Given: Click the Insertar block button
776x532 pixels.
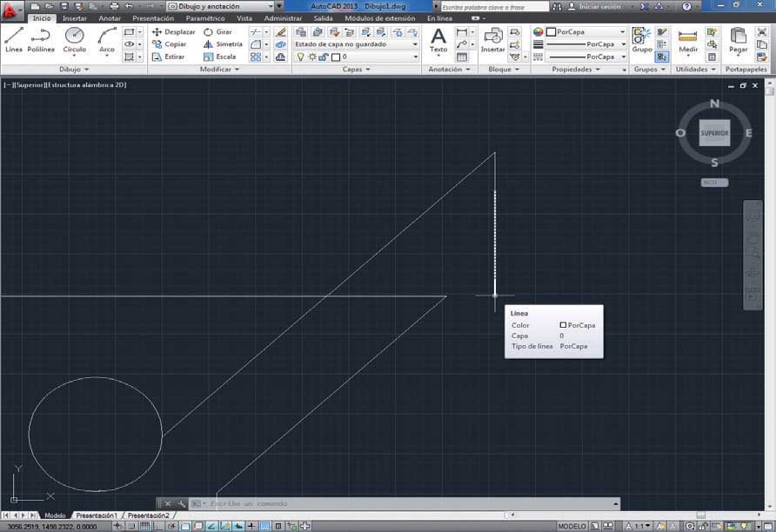Looking at the screenshot, I should [x=493, y=41].
